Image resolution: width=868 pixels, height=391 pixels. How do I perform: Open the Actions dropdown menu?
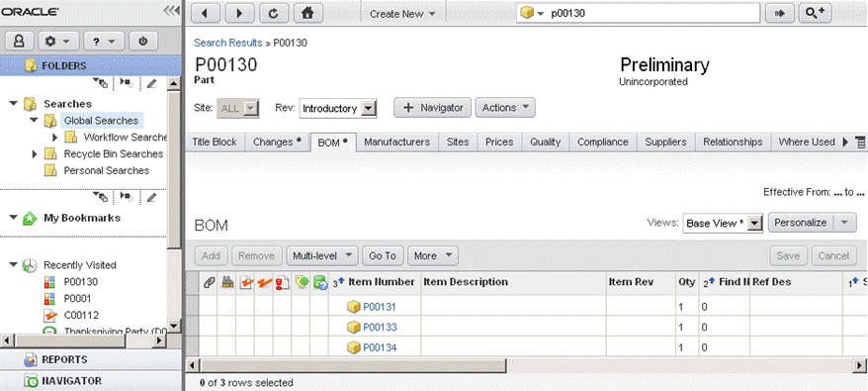[x=505, y=108]
